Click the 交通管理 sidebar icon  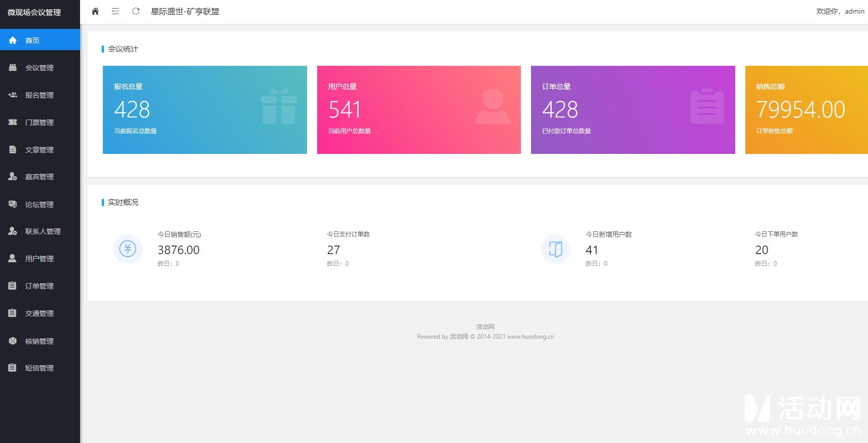coord(13,313)
